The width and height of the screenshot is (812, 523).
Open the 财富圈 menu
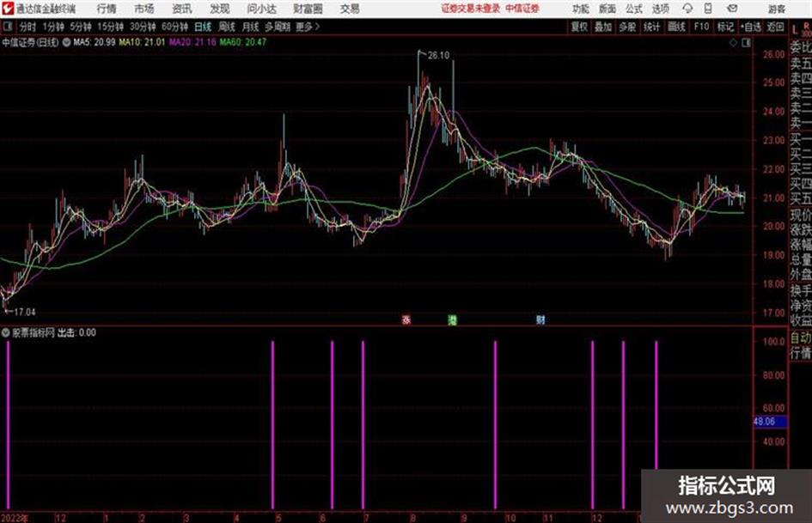pyautogui.click(x=308, y=9)
